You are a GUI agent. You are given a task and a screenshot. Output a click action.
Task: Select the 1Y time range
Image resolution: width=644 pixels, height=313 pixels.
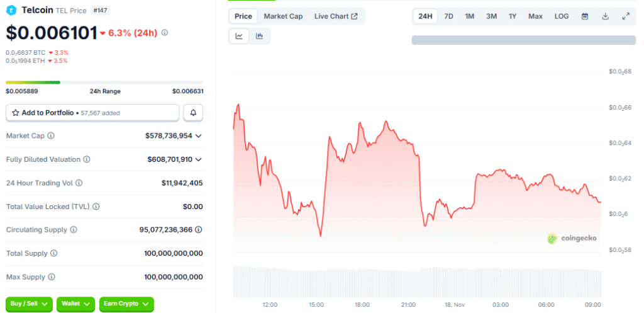coord(513,16)
